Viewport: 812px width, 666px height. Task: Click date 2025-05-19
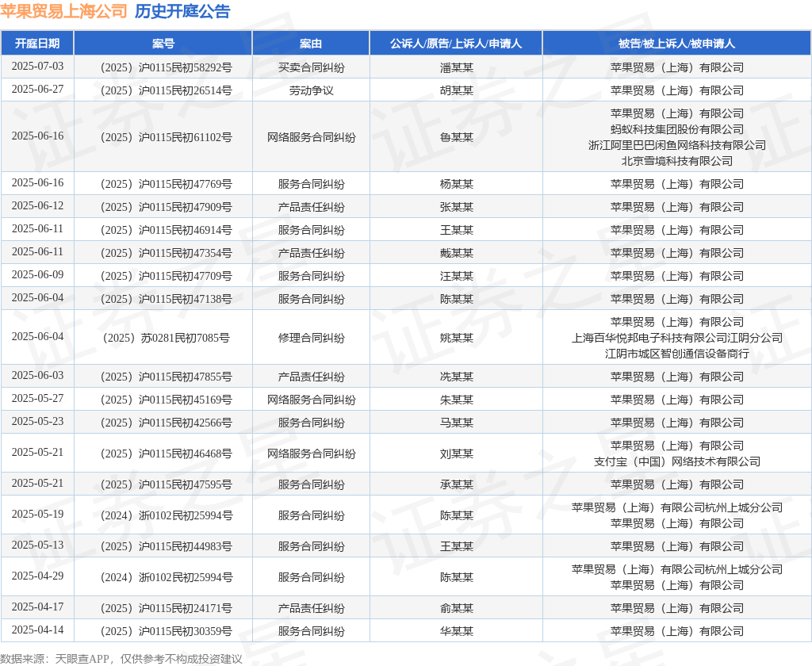37,515
